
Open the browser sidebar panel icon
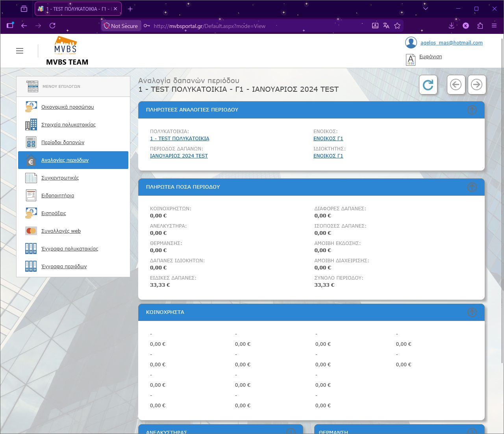[x=10, y=25]
